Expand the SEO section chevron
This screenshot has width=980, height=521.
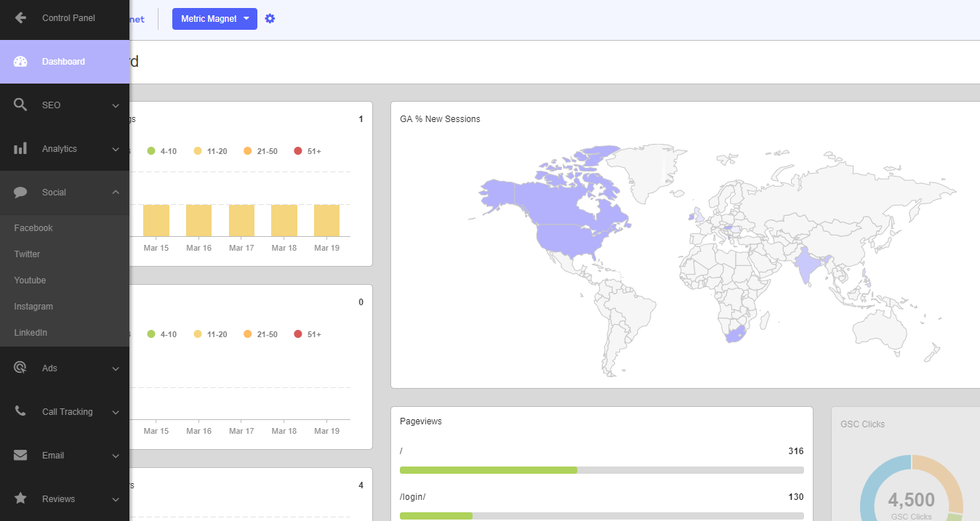click(116, 105)
